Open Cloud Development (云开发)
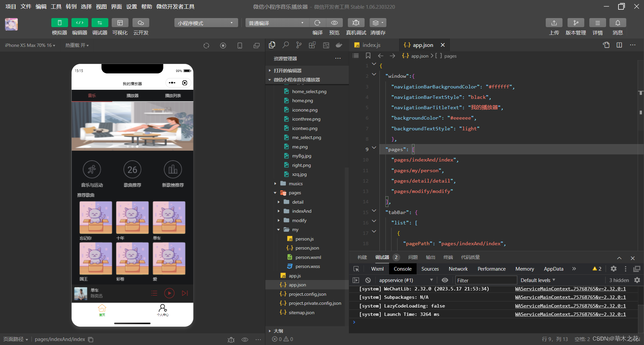 coord(141,23)
